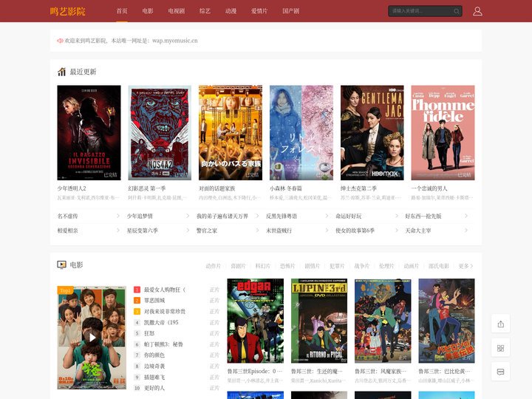This screenshot has width=532, height=399.
Task: Open the 使女的故事第6季 link
Action: click(355, 231)
